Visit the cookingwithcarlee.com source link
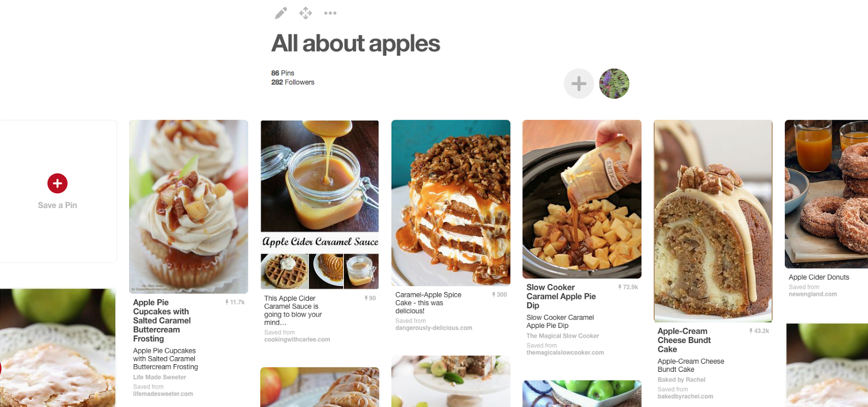Viewport: 868px width, 407px height. pos(297,340)
